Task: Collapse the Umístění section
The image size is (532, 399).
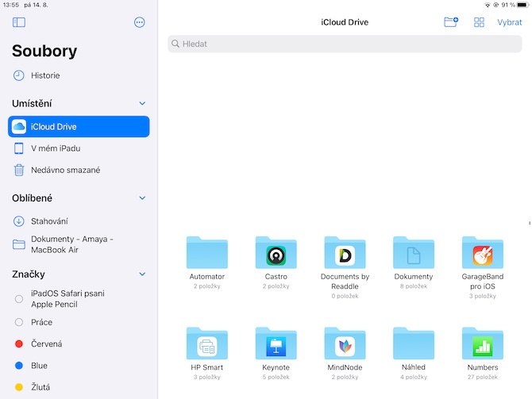Action: (142, 103)
